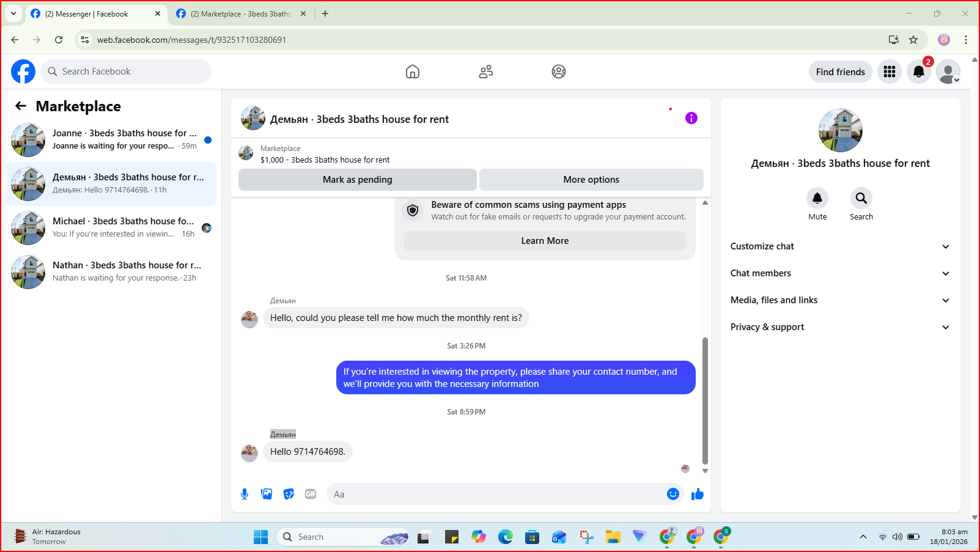The image size is (980, 552).
Task: Open Joanne's conversation
Action: tap(111, 140)
